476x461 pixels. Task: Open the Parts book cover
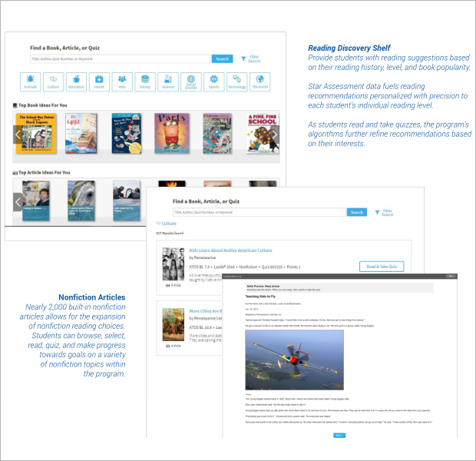[172, 133]
